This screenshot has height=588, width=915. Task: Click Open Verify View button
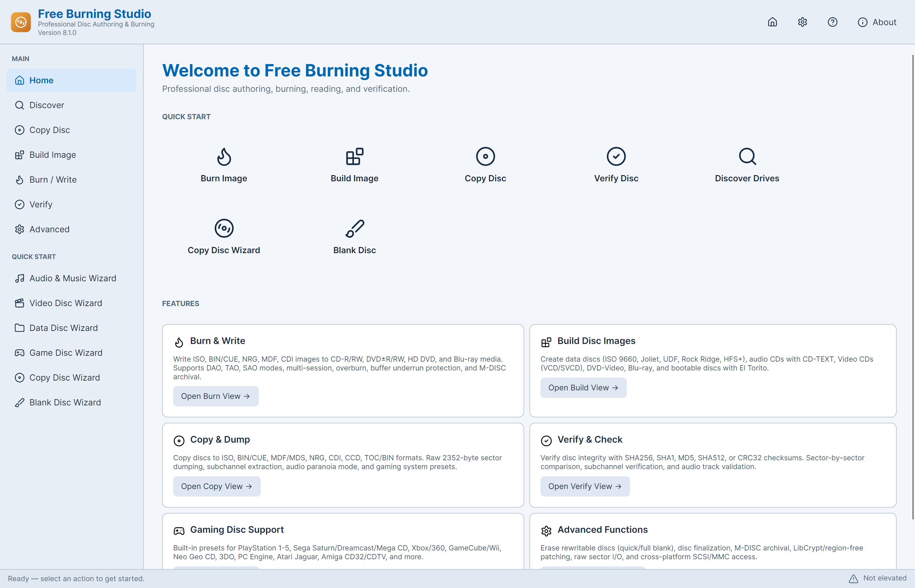point(585,486)
